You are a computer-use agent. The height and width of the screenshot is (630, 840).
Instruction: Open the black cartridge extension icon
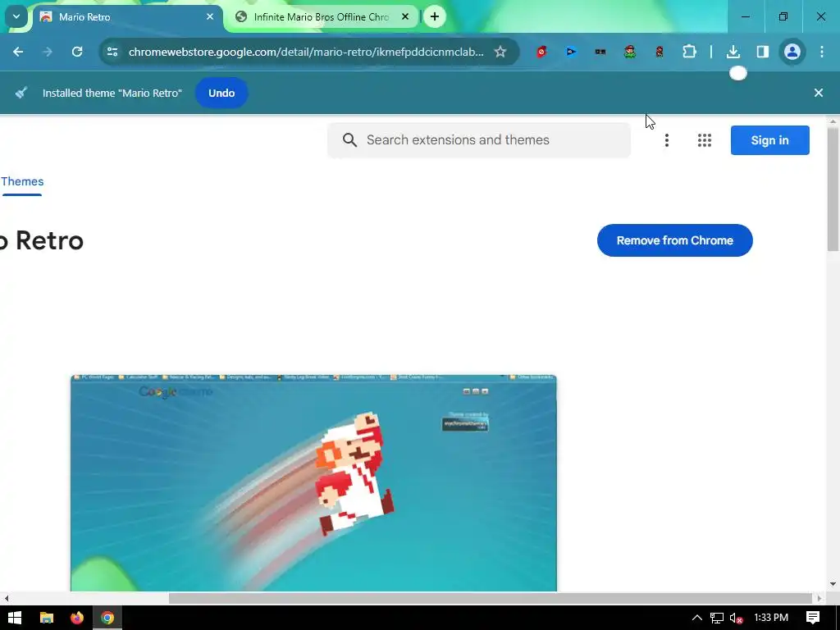600,52
